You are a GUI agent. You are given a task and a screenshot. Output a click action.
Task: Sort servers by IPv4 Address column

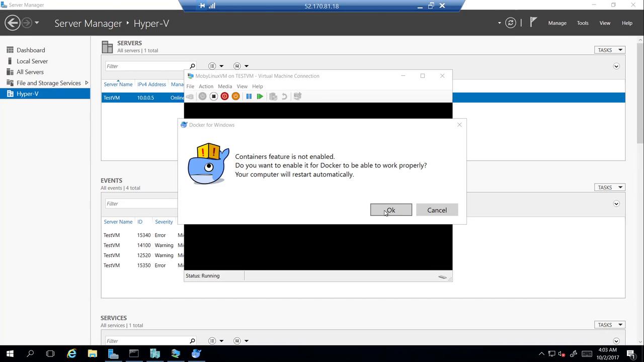(151, 84)
